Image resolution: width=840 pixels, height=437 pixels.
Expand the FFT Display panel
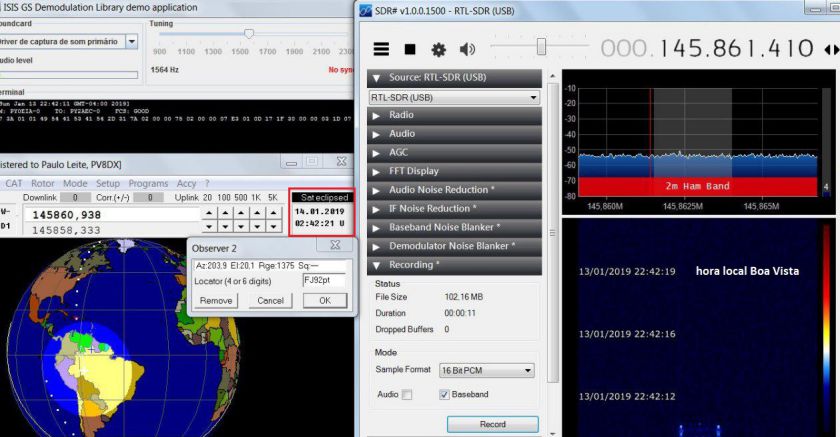454,171
